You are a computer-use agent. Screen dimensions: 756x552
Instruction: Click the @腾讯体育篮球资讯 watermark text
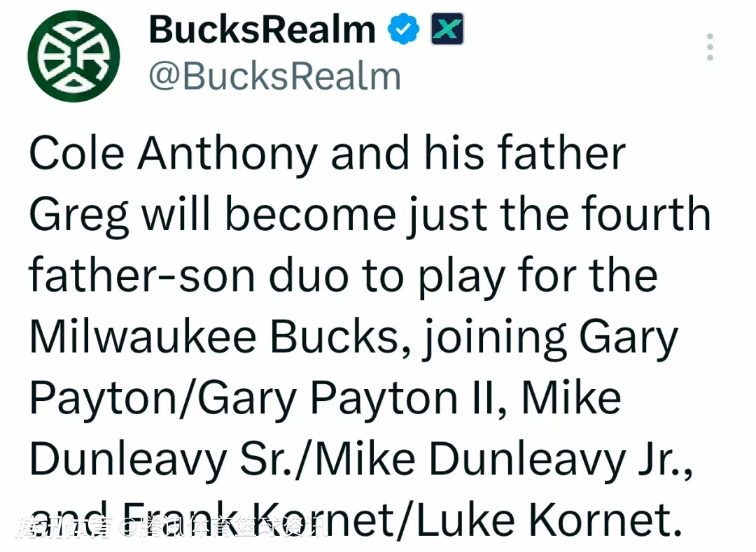(225, 528)
